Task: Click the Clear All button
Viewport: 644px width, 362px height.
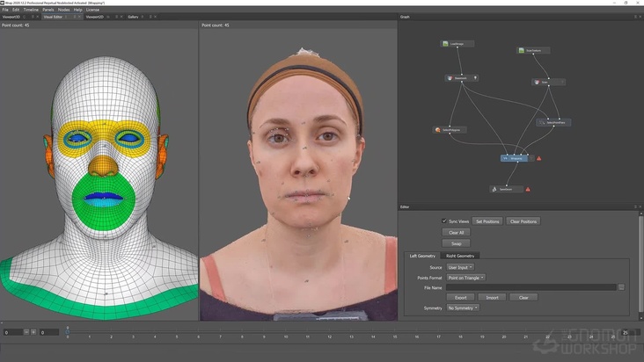Action: [x=457, y=233]
